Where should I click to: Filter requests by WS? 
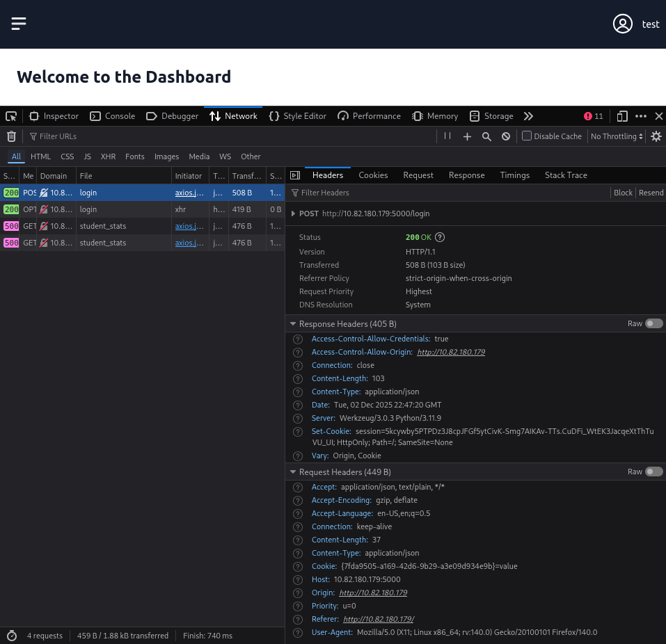coord(225,156)
